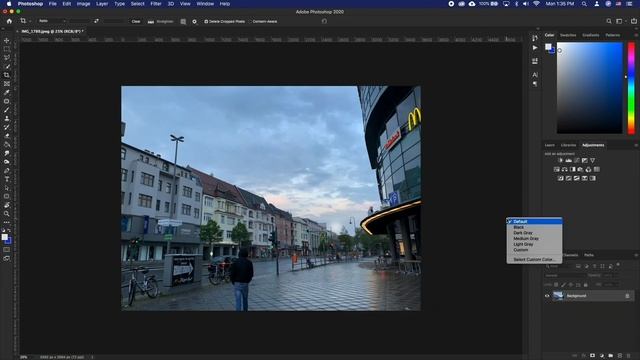Open the File menu
Image resolution: width=640 pixels, height=360 pixels.
(x=53, y=4)
